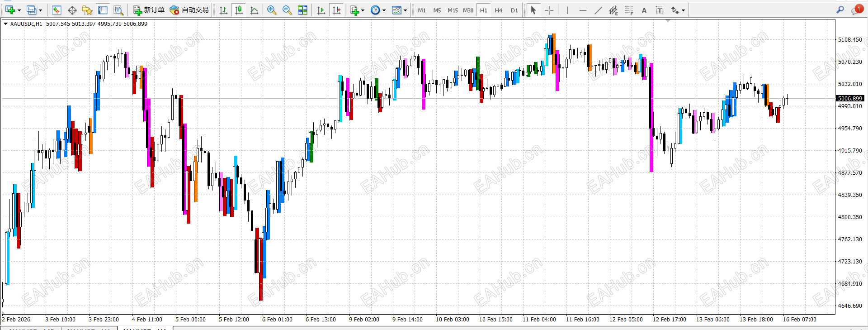Viewport: 868px width, 330px height.
Task: Toggle the Market Watch panel
Action: (x=57, y=10)
